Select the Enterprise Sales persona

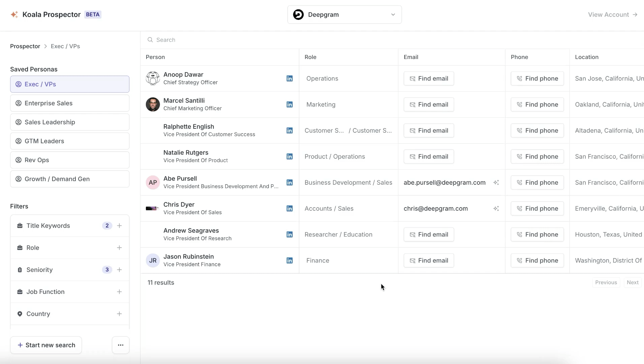tap(70, 103)
